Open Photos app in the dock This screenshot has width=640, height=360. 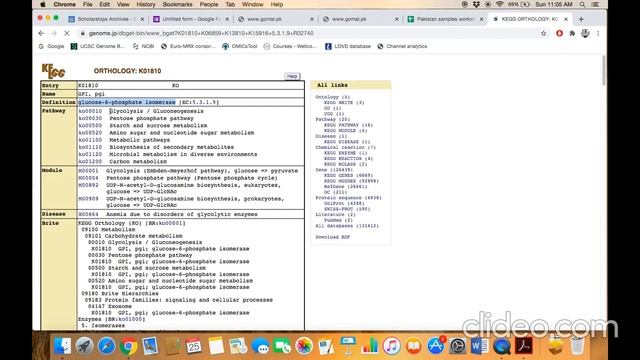click(x=304, y=346)
